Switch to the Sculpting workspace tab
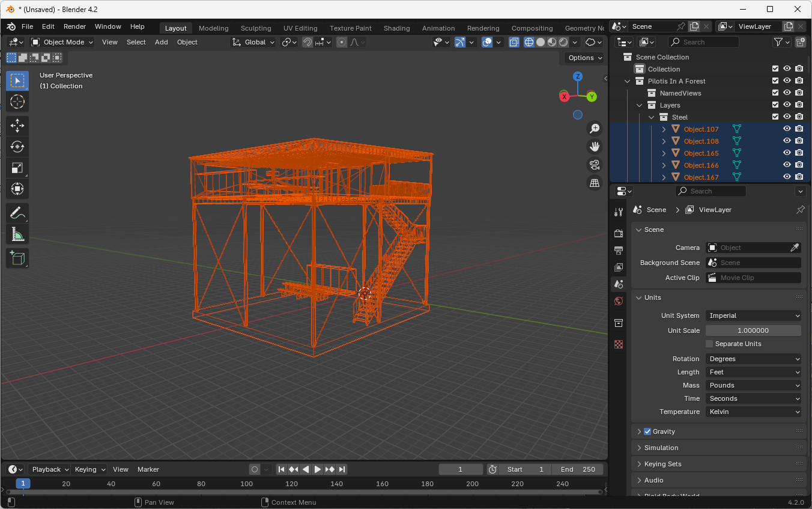The width and height of the screenshot is (812, 509). [x=256, y=28]
